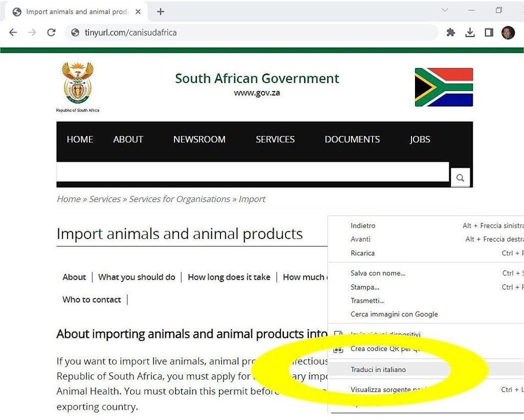The height and width of the screenshot is (420, 524).
Task: Reload the page with the refresh icon
Action: pyautogui.click(x=51, y=32)
